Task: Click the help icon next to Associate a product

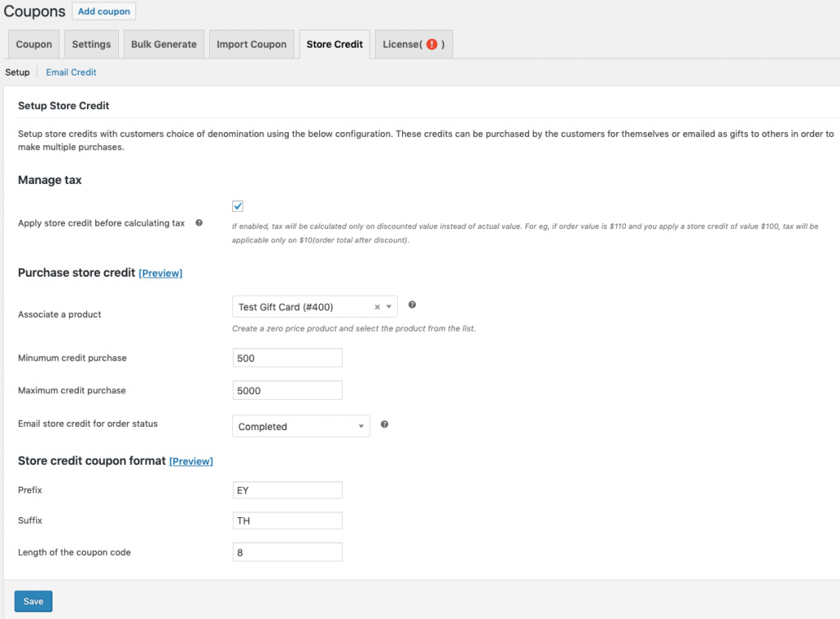Action: click(x=412, y=305)
